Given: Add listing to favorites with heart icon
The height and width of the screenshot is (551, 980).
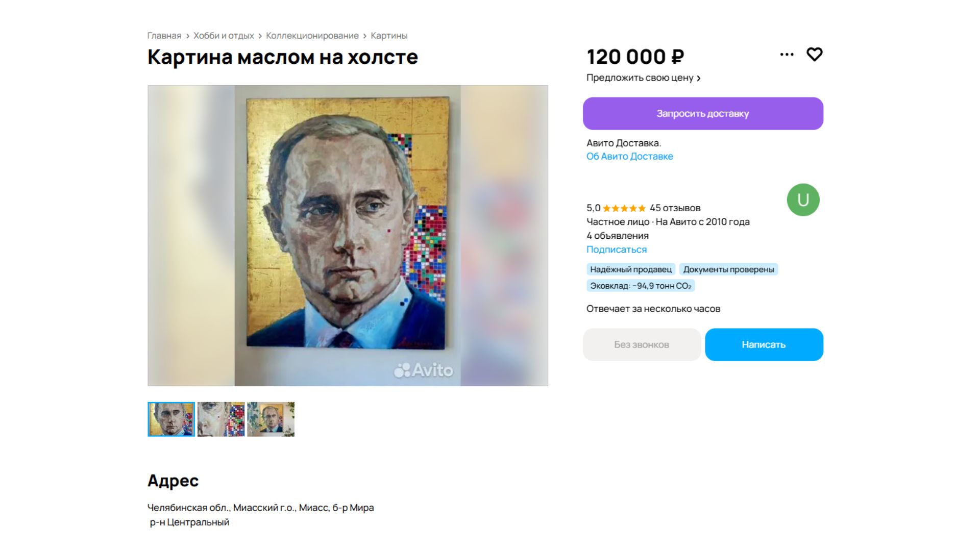Looking at the screenshot, I should 814,54.
